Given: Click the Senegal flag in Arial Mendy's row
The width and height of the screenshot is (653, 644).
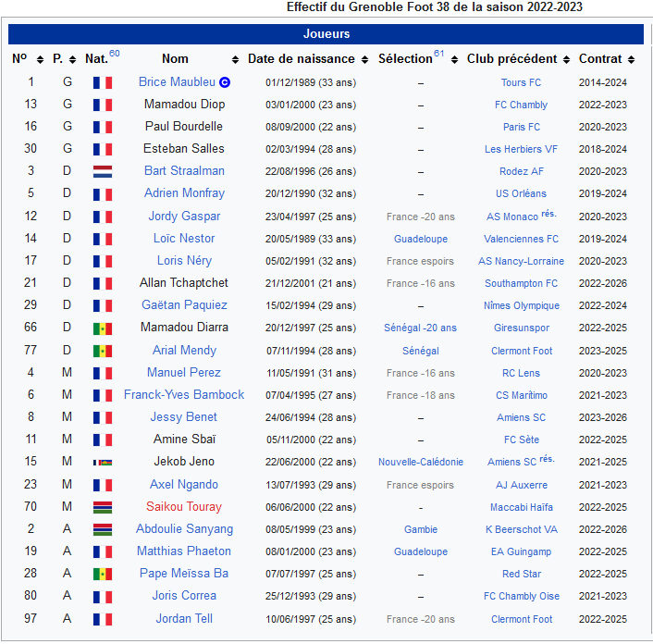Looking at the screenshot, I should click(102, 351).
